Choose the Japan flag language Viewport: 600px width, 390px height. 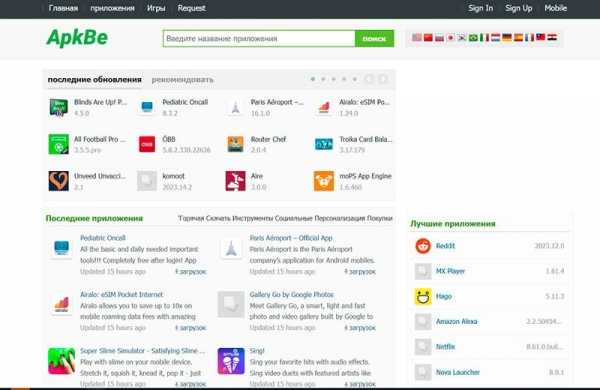(451, 38)
